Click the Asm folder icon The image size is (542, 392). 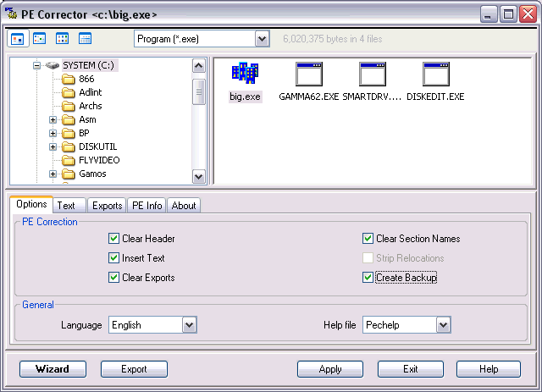[69, 120]
